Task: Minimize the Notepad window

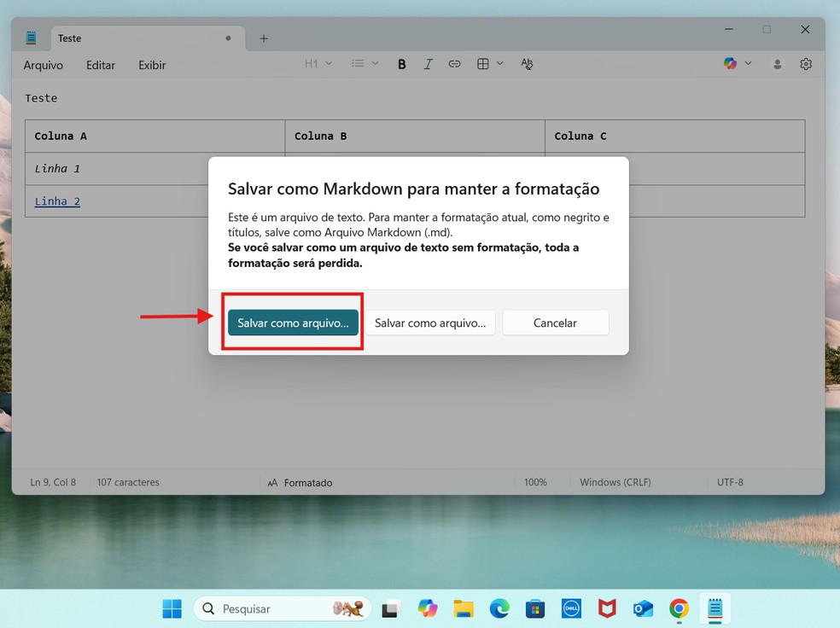Action: pos(728,29)
